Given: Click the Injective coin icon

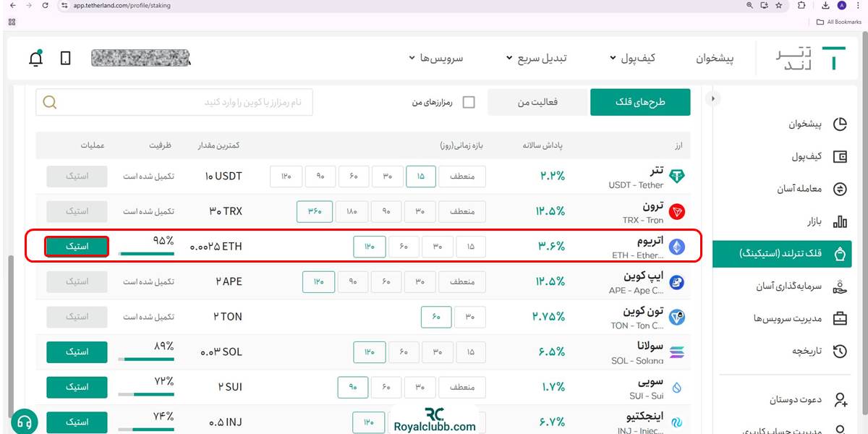Looking at the screenshot, I should [x=677, y=422].
